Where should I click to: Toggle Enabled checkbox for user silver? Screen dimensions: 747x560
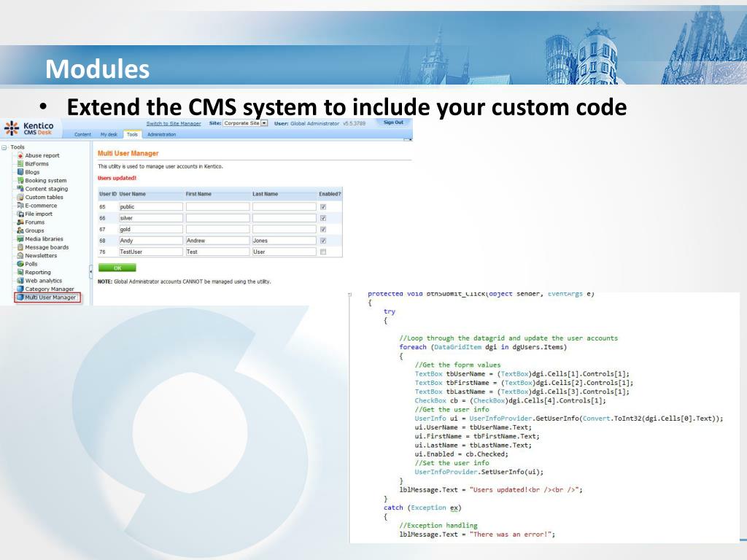click(323, 218)
